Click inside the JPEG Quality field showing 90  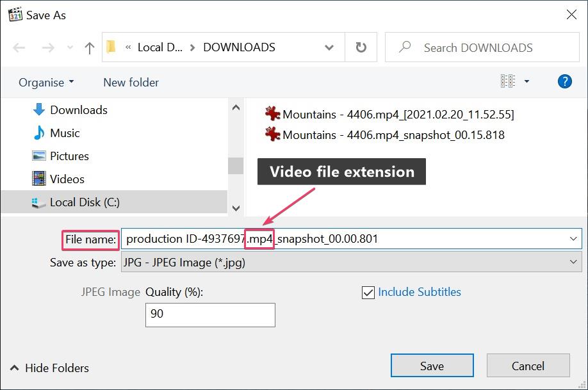tap(211, 314)
